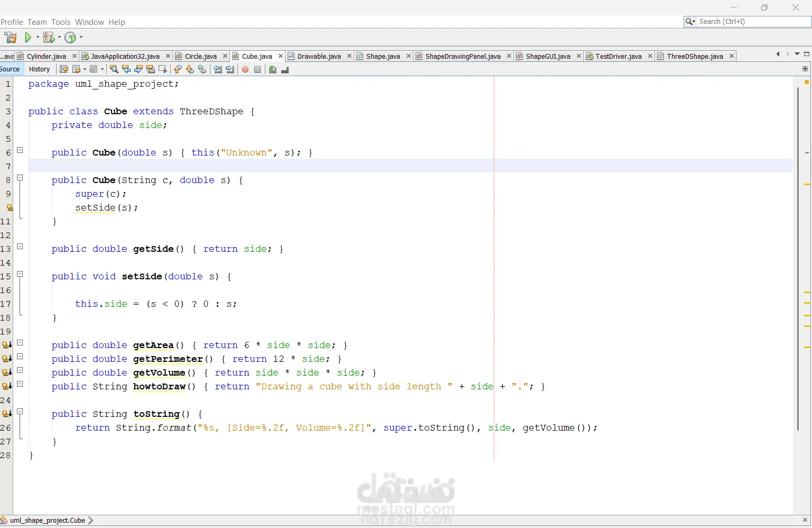Click the override hint icon beside getVolume line
This screenshot has height=528, width=812.
[x=7, y=372]
